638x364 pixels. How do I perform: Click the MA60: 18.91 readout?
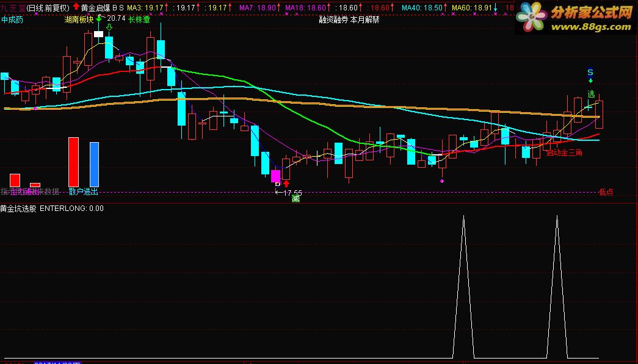pos(471,7)
